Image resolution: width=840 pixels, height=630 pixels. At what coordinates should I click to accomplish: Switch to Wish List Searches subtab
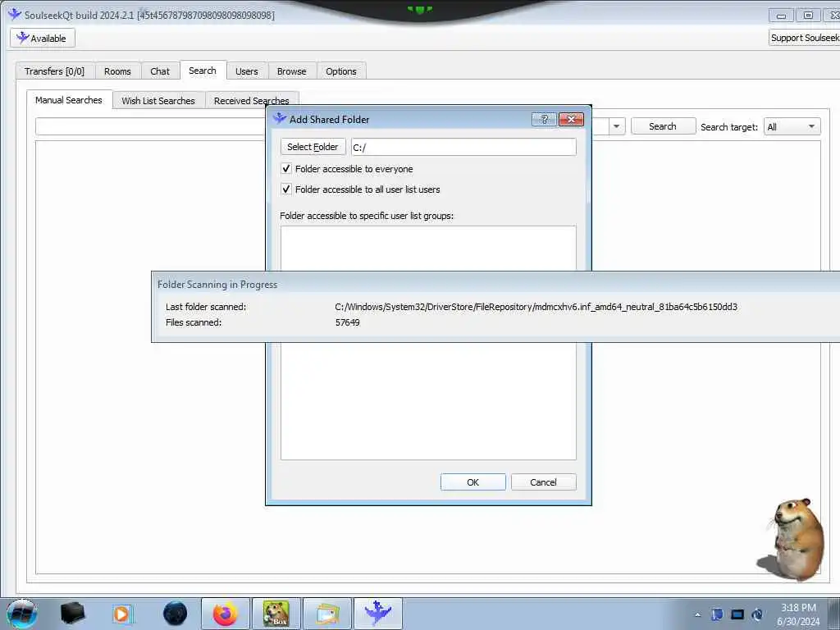click(158, 100)
